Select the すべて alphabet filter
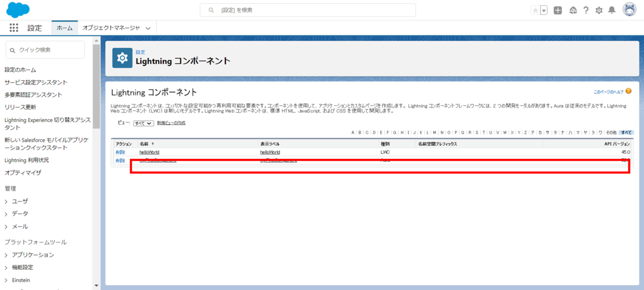This screenshot has height=290, width=644. (626, 132)
